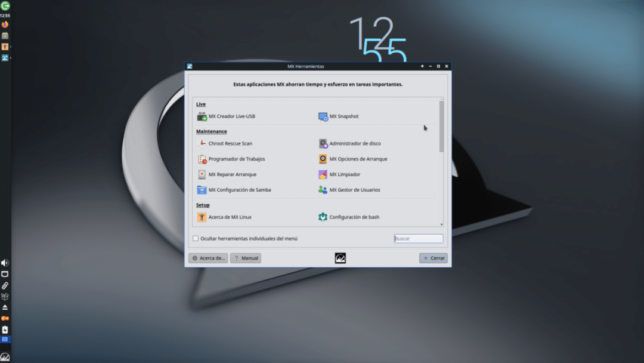
Task: Launch MX Snapshot icon
Action: pos(323,117)
